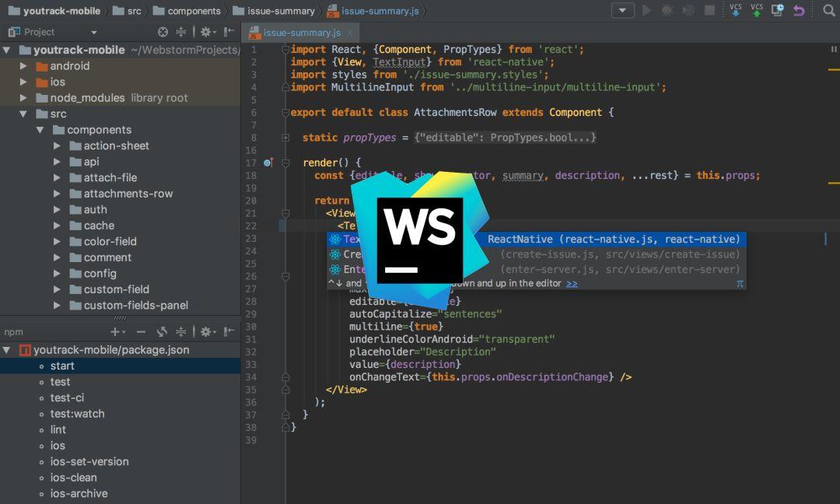Choose the ReactNative completion suggestion
This screenshot has width=840, height=504.
point(536,239)
